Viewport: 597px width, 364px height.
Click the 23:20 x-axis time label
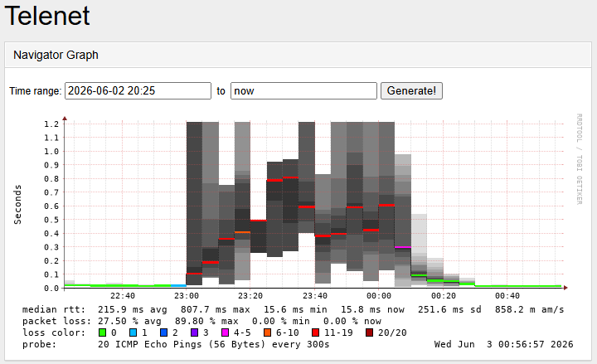coord(250,295)
